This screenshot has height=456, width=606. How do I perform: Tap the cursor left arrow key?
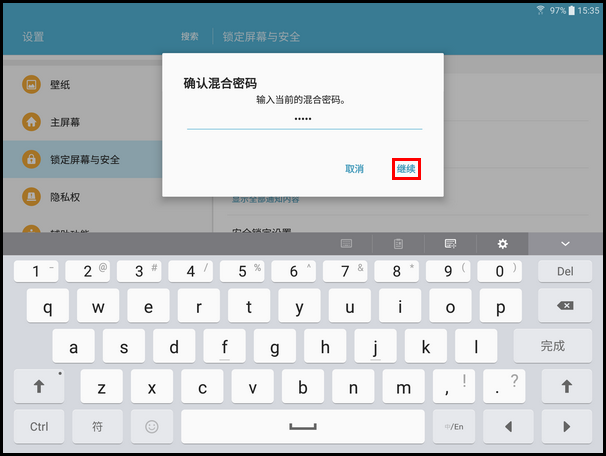point(508,427)
